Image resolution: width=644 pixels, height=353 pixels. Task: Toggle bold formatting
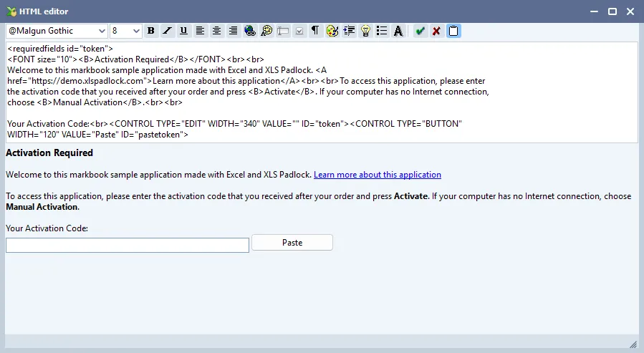pyautogui.click(x=150, y=31)
